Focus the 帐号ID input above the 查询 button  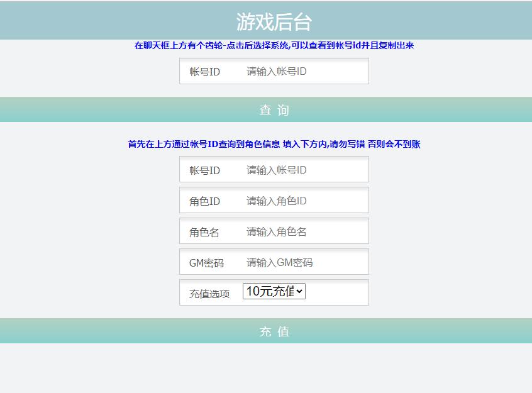tap(302, 72)
